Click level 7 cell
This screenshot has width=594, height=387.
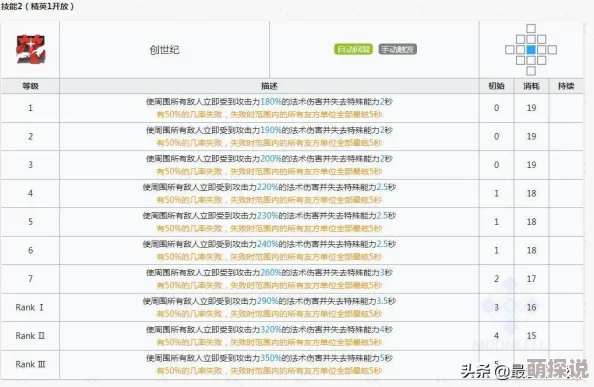30,279
